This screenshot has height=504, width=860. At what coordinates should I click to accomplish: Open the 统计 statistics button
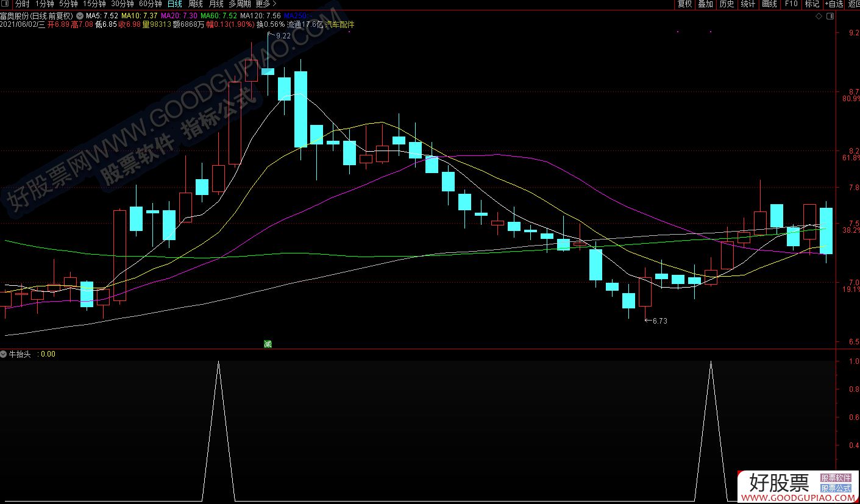tap(748, 4)
